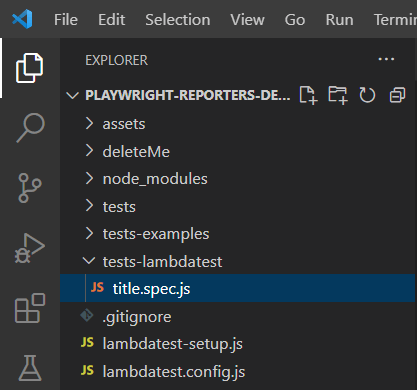This screenshot has height=390, width=417.
Task: Select the deleteMe folder name
Action: 136,152
